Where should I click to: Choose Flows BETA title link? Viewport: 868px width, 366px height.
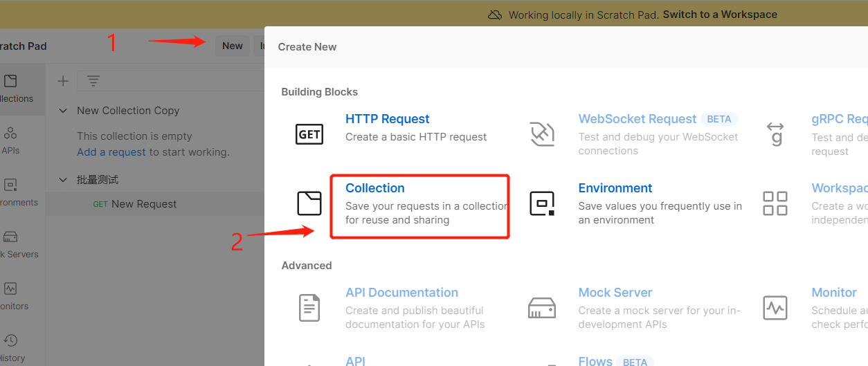tap(595, 361)
